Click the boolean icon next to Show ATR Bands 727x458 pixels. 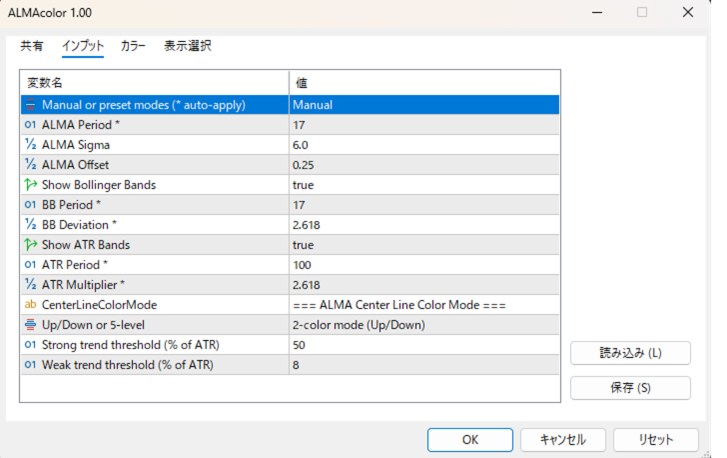click(x=31, y=244)
